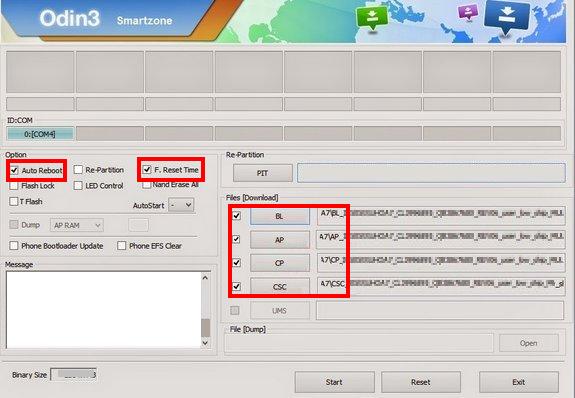
Task: Browse for the BL firmware file
Action: pos(279,216)
